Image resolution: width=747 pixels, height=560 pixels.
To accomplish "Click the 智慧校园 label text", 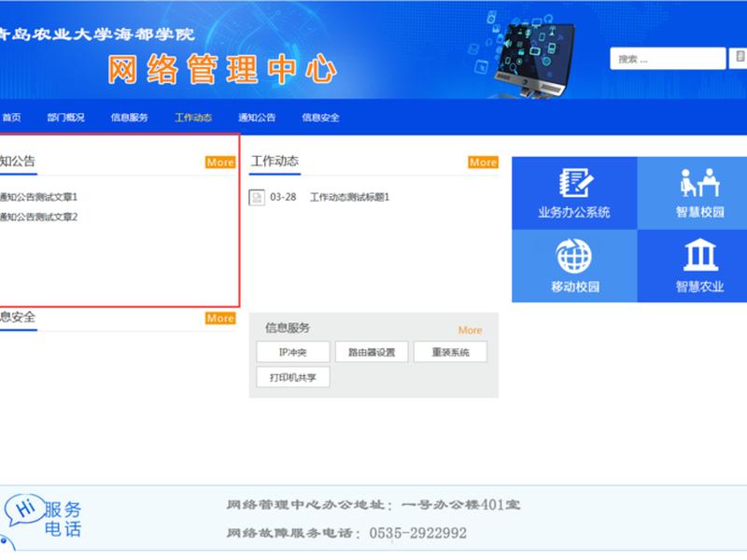I will tap(699, 212).
